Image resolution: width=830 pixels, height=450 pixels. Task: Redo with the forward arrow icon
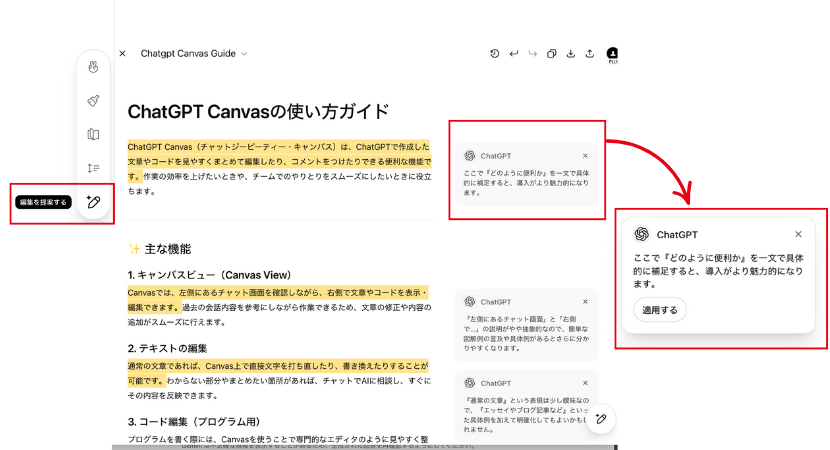point(533,53)
